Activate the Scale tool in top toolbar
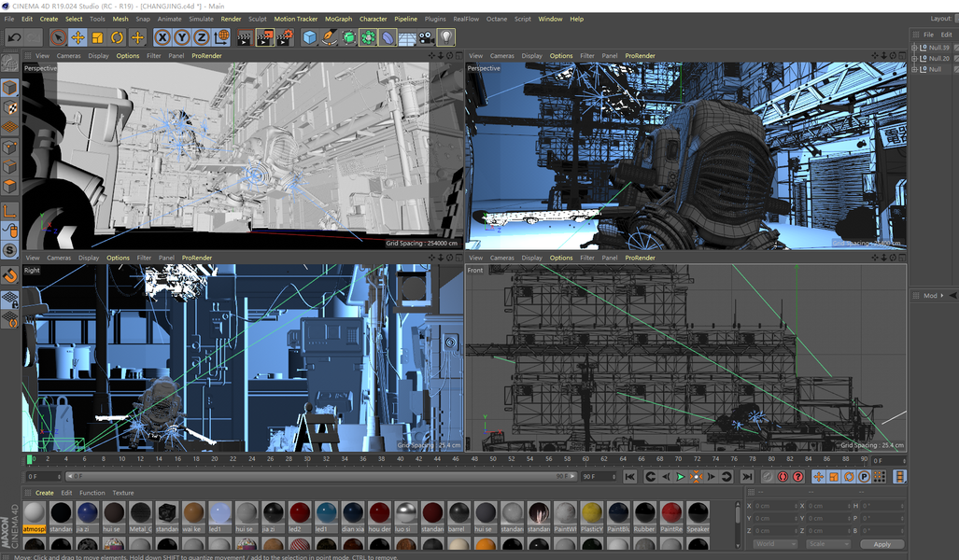 (x=97, y=38)
